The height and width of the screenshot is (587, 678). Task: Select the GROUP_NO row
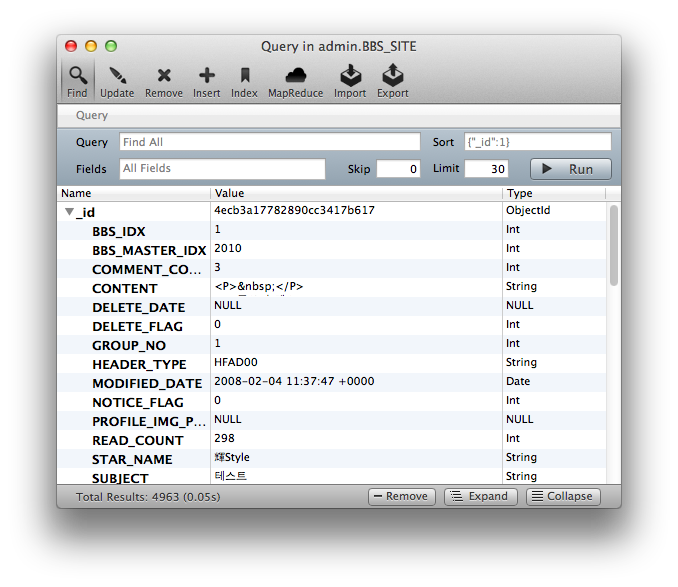tap(332, 345)
